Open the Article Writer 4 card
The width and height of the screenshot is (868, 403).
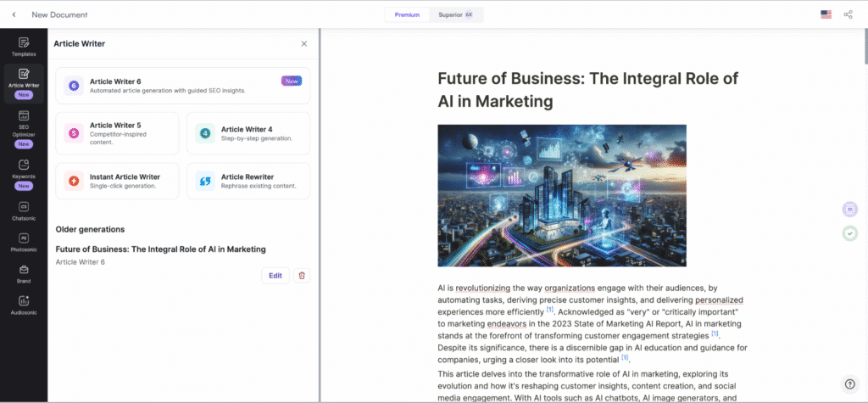248,133
